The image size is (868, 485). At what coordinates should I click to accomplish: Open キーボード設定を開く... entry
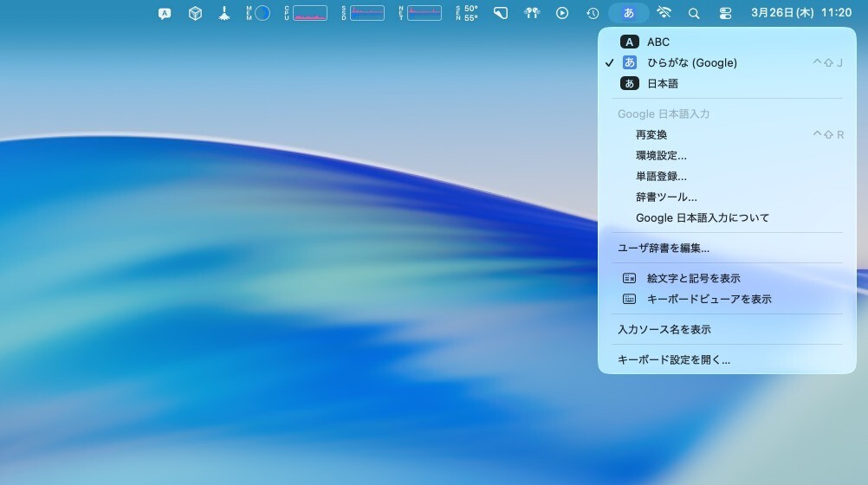pyautogui.click(x=674, y=359)
